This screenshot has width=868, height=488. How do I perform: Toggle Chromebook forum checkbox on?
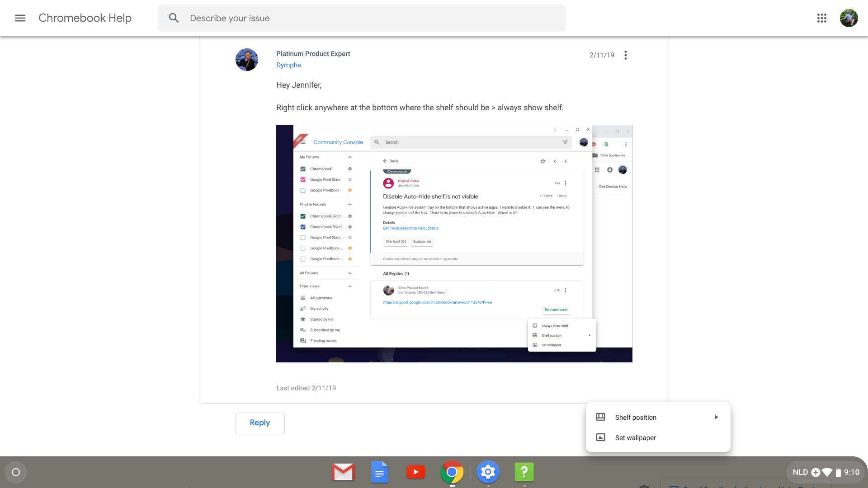(303, 169)
